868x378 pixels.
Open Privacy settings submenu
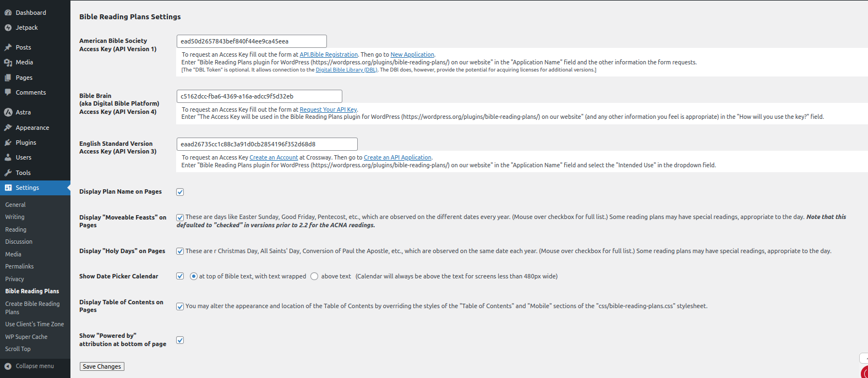click(15, 279)
